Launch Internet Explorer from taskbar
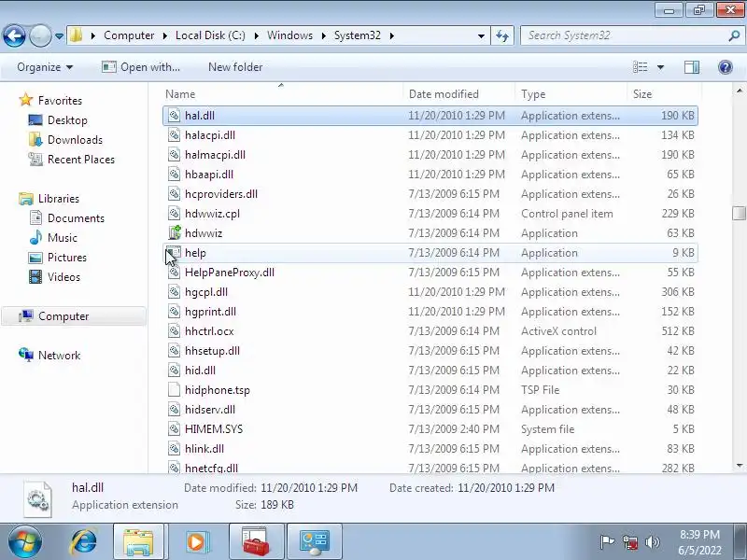 click(x=83, y=542)
